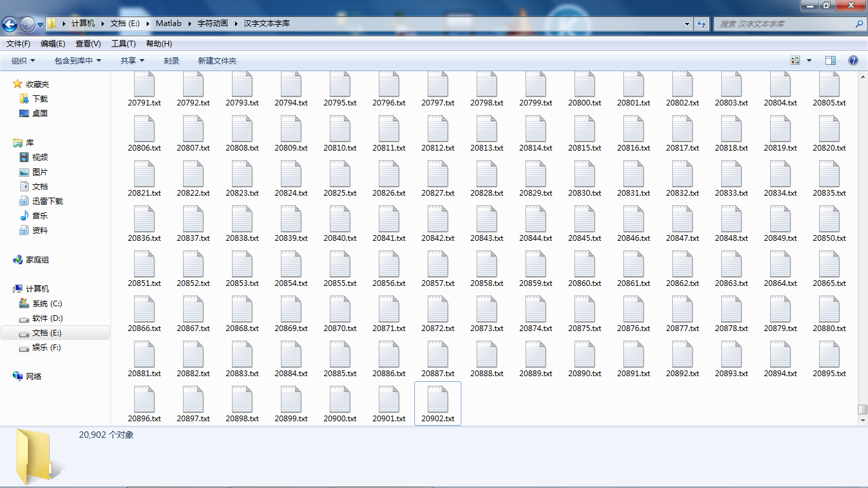Click Matlab in the address bar path
Screen dimensions: 868x488
point(168,24)
